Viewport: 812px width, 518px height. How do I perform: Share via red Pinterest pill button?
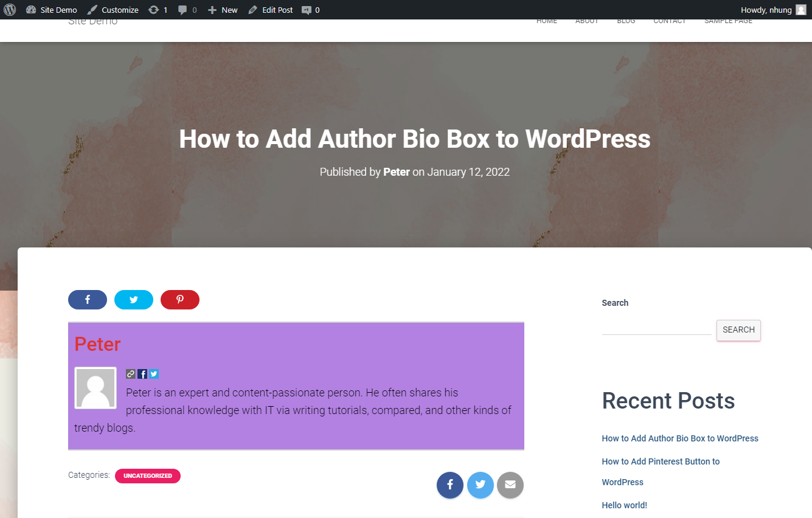point(180,300)
